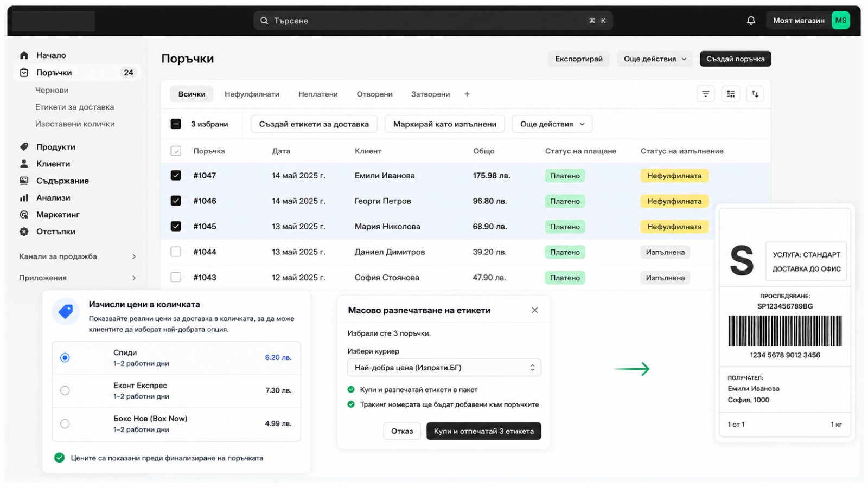Open the Избери куриер select box
868x488 pixels.
tap(444, 368)
